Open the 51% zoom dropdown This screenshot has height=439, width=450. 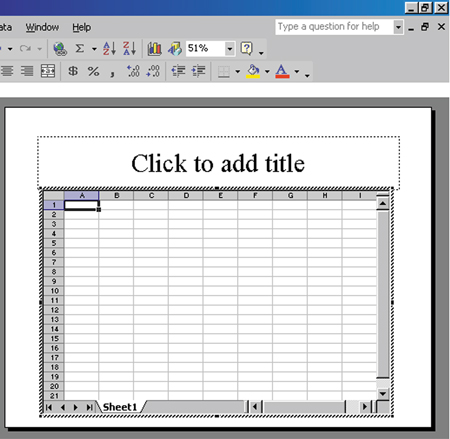coord(230,49)
